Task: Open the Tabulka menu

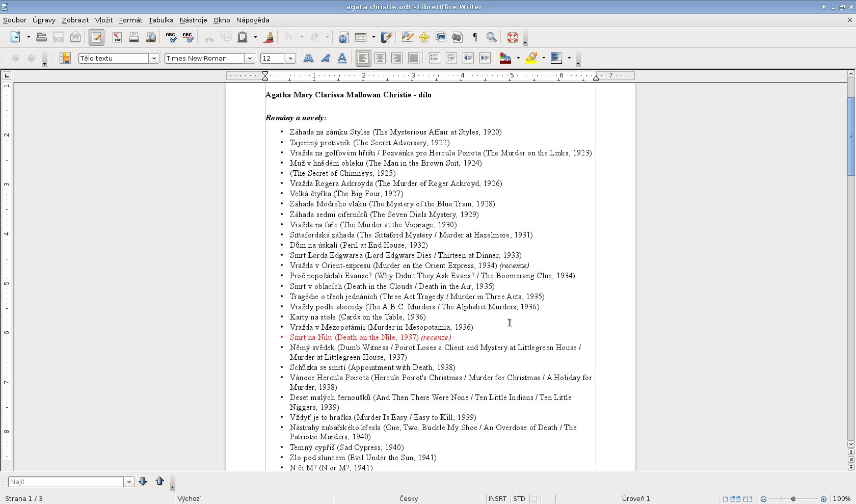Action: 161,20
